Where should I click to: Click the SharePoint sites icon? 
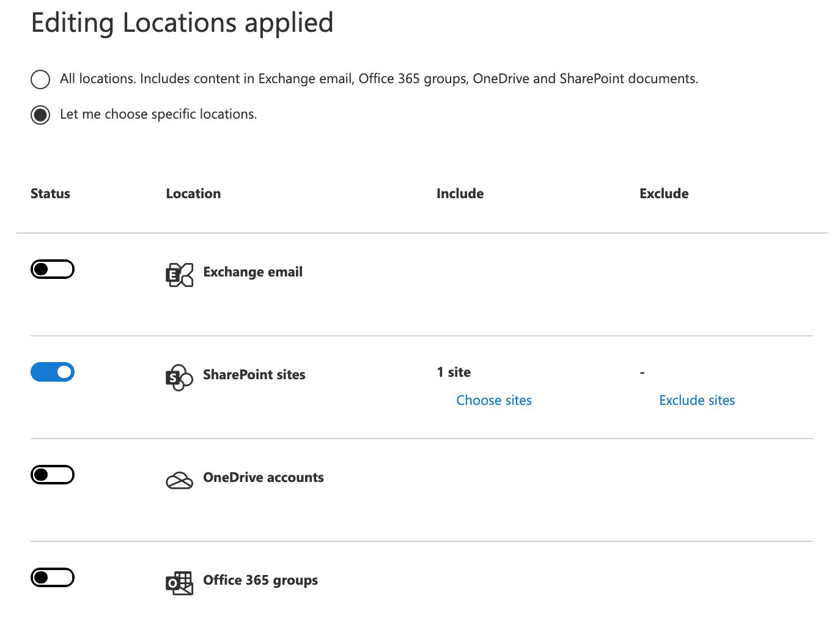pos(180,377)
